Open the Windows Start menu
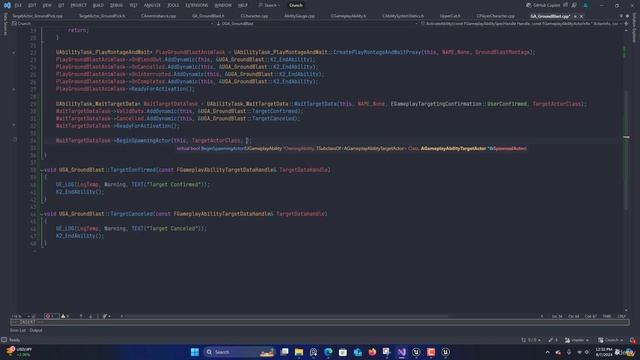Screen dimensions: 640x360 coord(195,352)
